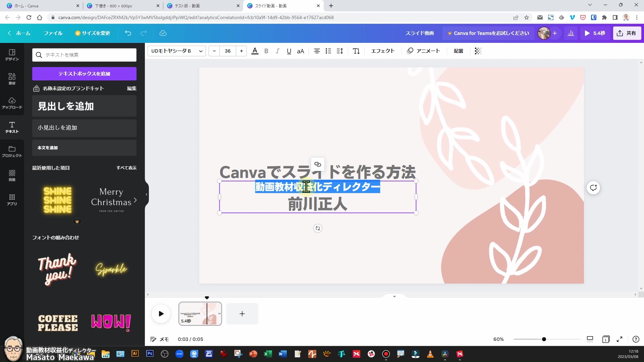Open zoom percentage 60% menu
This screenshot has height=362, width=644.
tap(498, 339)
